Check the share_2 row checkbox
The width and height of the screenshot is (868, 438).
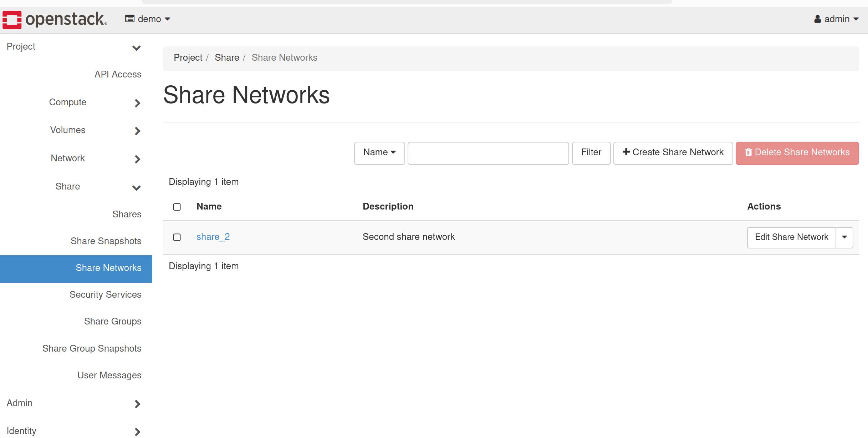[177, 237]
